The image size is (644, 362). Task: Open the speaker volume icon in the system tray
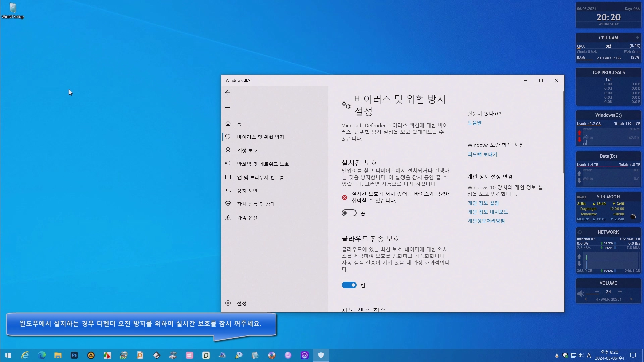click(581, 355)
